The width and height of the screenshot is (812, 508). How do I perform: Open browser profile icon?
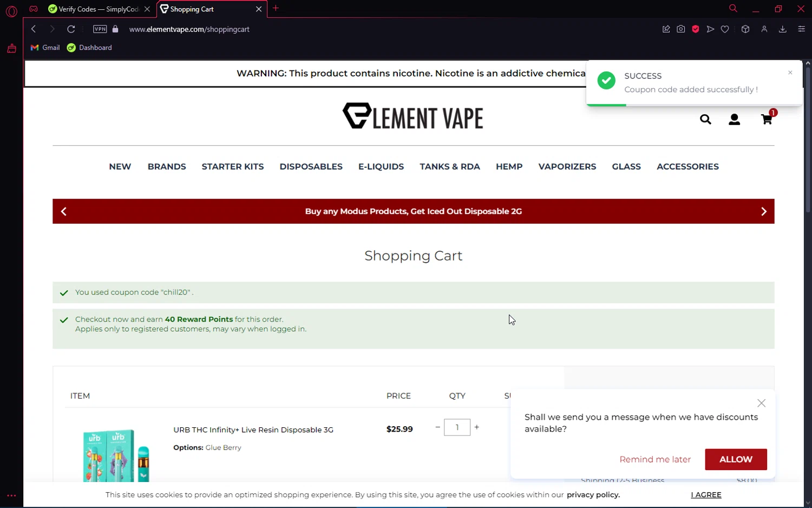[764, 29]
